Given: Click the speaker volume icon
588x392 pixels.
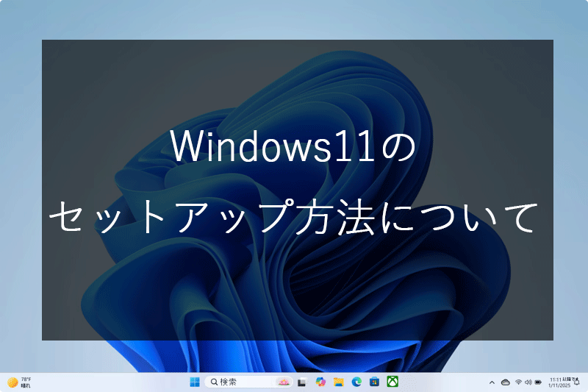Looking at the screenshot, I should point(528,382).
